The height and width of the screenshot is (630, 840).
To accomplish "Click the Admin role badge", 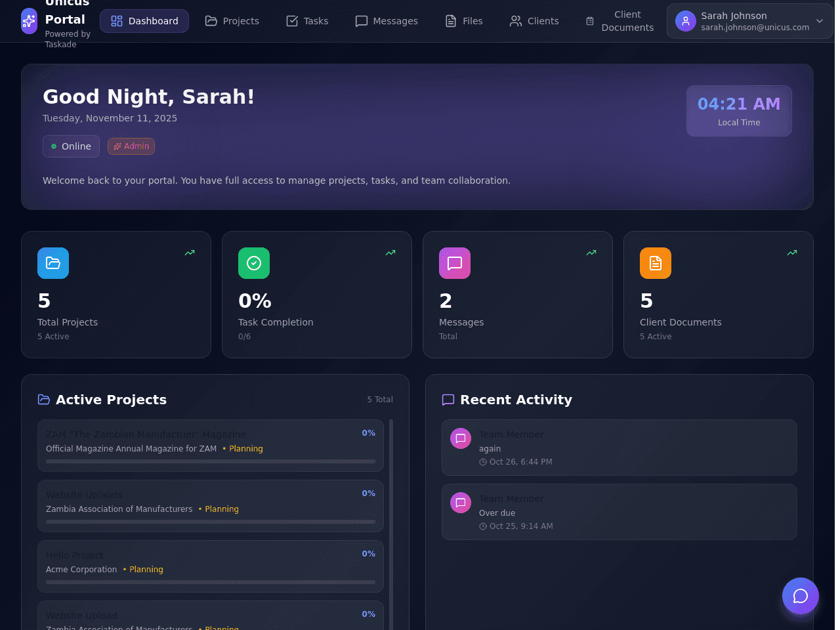I will pyautogui.click(x=131, y=146).
